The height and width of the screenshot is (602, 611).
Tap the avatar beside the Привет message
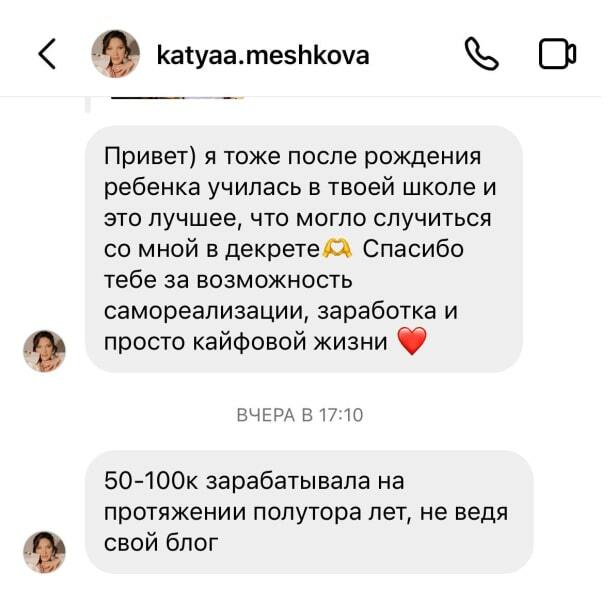(44, 351)
